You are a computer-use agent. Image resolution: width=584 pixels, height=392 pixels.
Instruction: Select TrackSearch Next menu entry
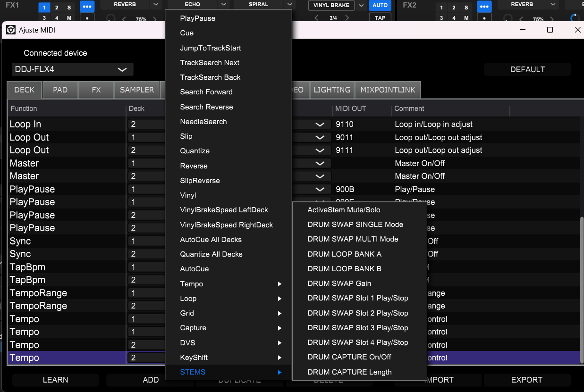[x=228, y=63]
